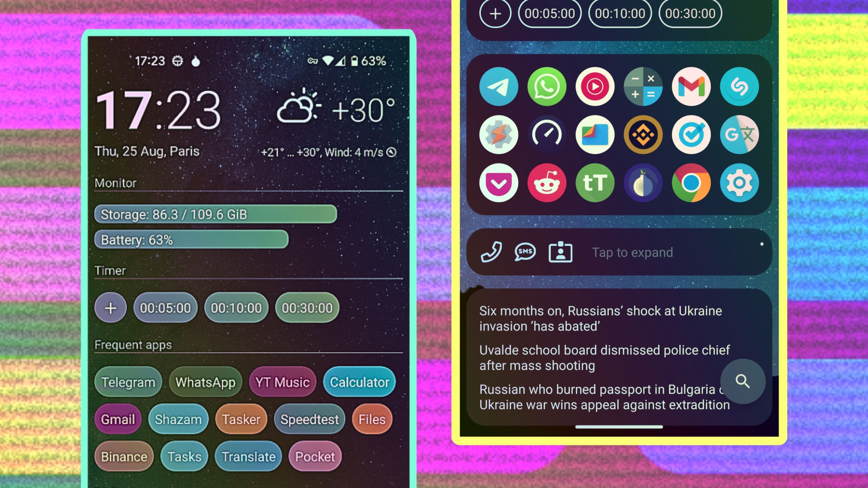Tap add new timer button

point(110,308)
